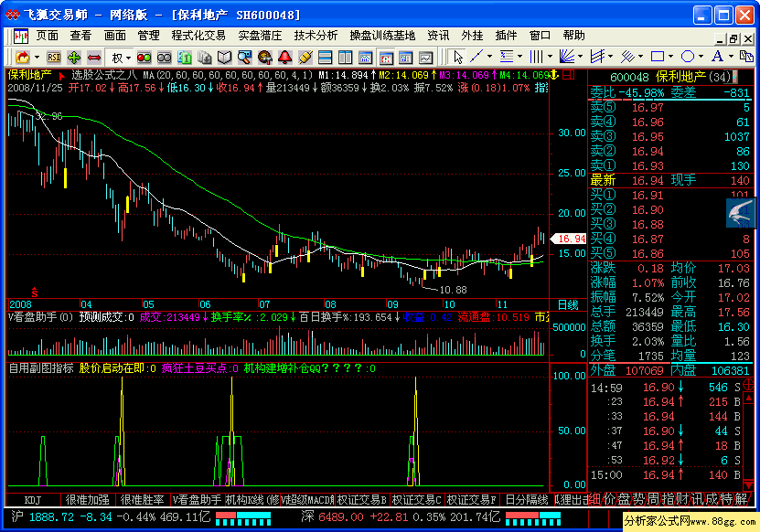Image resolution: width=760 pixels, height=532 pixels.
Task: Select the diagonal hatched lines tool
Action: pos(627,57)
